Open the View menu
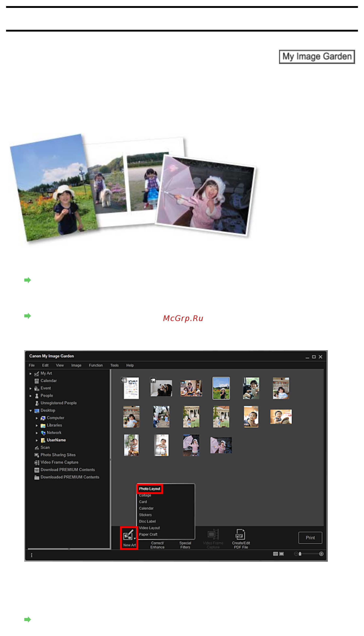Image resolution: width=364 pixels, height=636 pixels. point(60,365)
